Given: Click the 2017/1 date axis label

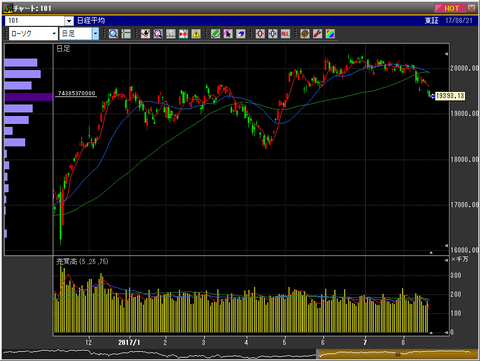Looking at the screenshot, I should [x=129, y=342].
